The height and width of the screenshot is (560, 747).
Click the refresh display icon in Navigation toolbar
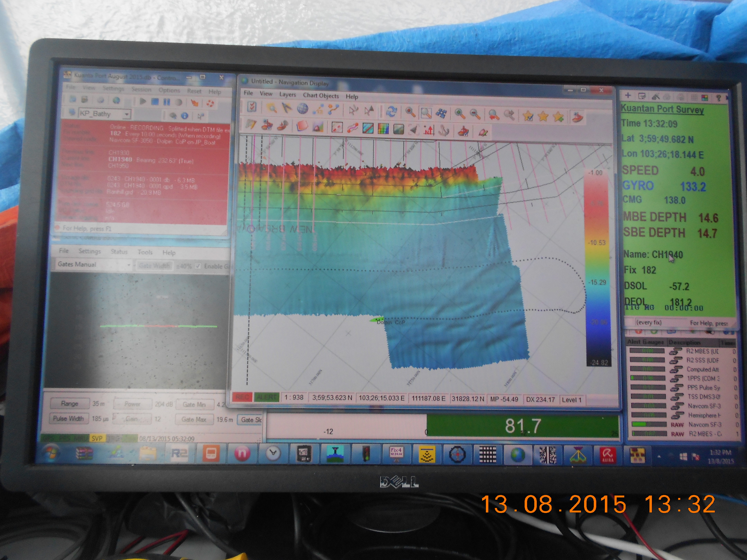coord(391,111)
